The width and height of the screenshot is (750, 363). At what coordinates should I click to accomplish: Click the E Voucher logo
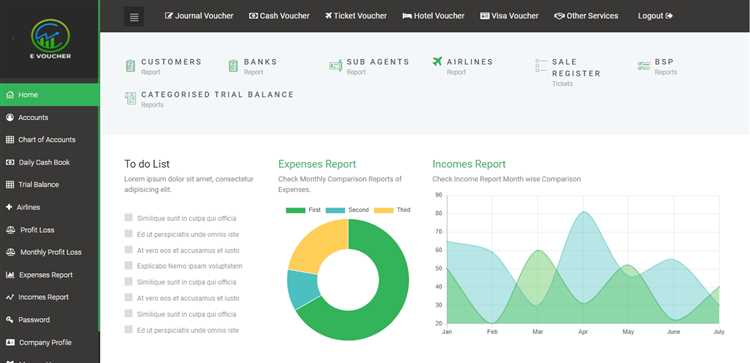[50, 39]
